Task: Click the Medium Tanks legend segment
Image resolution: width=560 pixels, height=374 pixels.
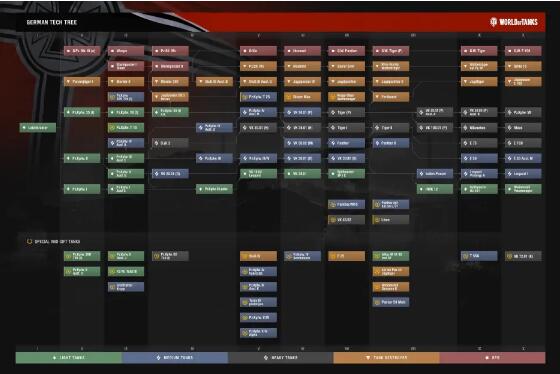Action: click(175, 358)
